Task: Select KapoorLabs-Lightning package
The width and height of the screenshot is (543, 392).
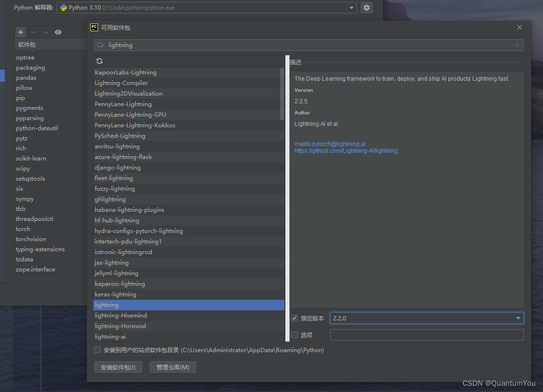Action: point(189,73)
